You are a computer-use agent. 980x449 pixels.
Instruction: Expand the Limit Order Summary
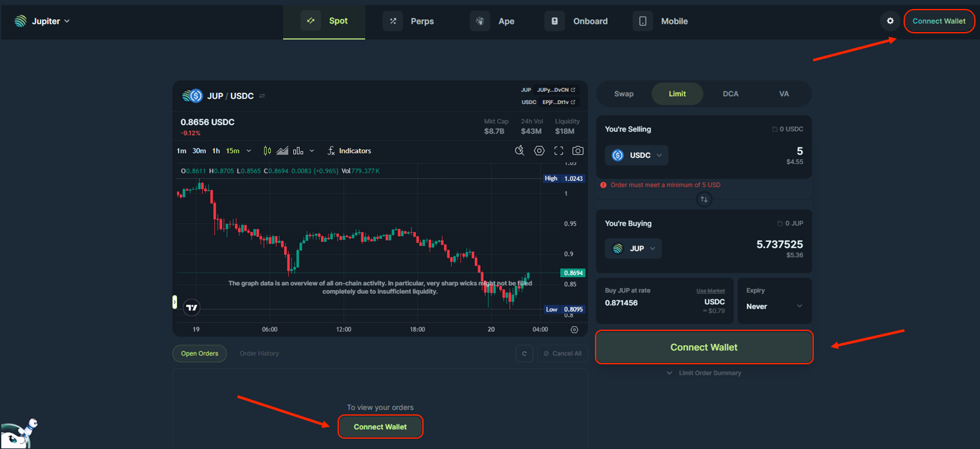704,373
